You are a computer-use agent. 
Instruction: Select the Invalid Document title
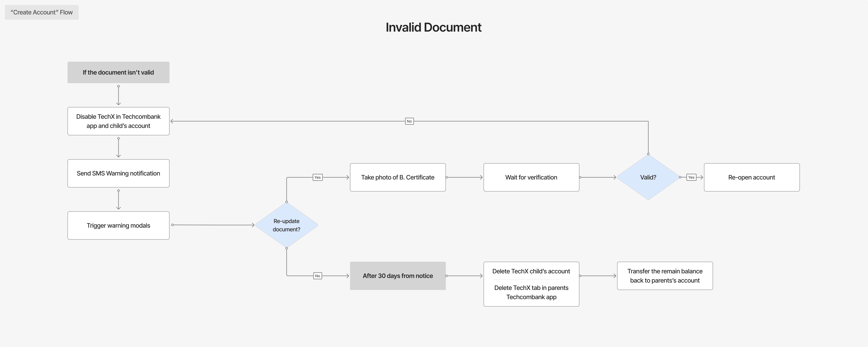coord(433,27)
